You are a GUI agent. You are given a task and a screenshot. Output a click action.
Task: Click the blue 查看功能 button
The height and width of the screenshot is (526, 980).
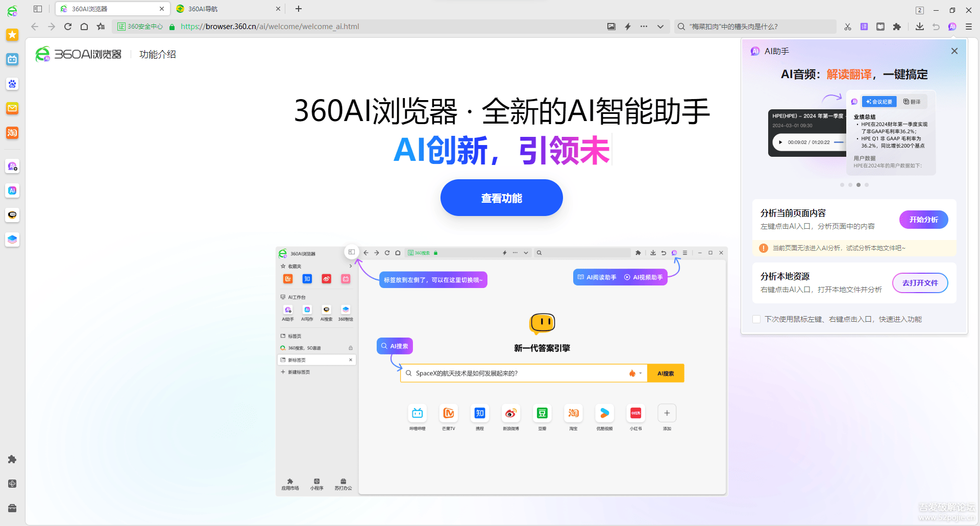[x=502, y=198]
